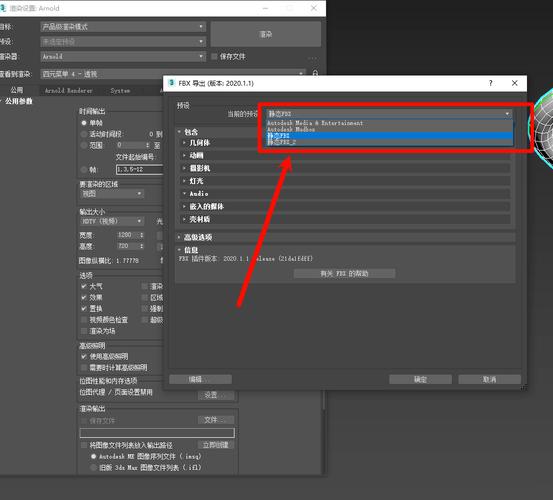Viewport: 553px width, 500px height.
Task: Choose Autodesk Mudbox preset from list
Action: [x=389, y=129]
